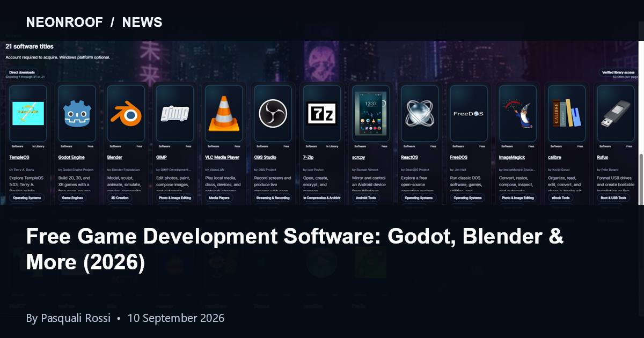Screen dimensions: 644x338
Task: Click "by Jim Hall" author text
Action: click(459, 170)
